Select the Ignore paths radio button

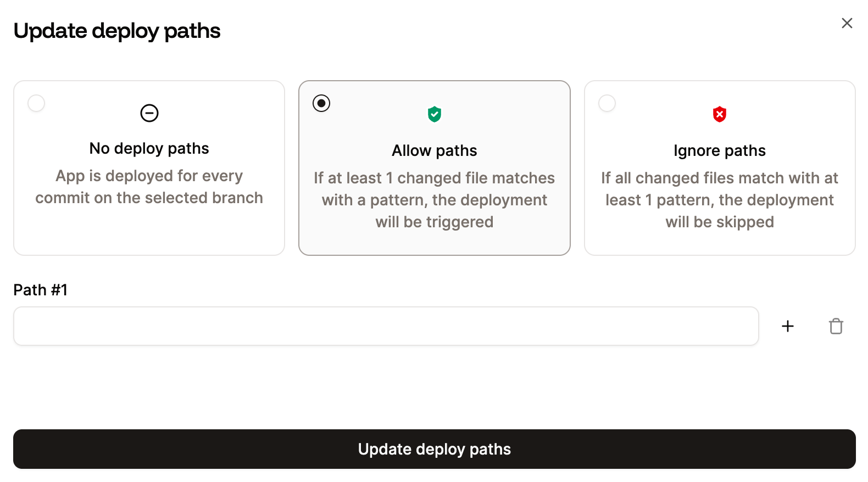607,103
